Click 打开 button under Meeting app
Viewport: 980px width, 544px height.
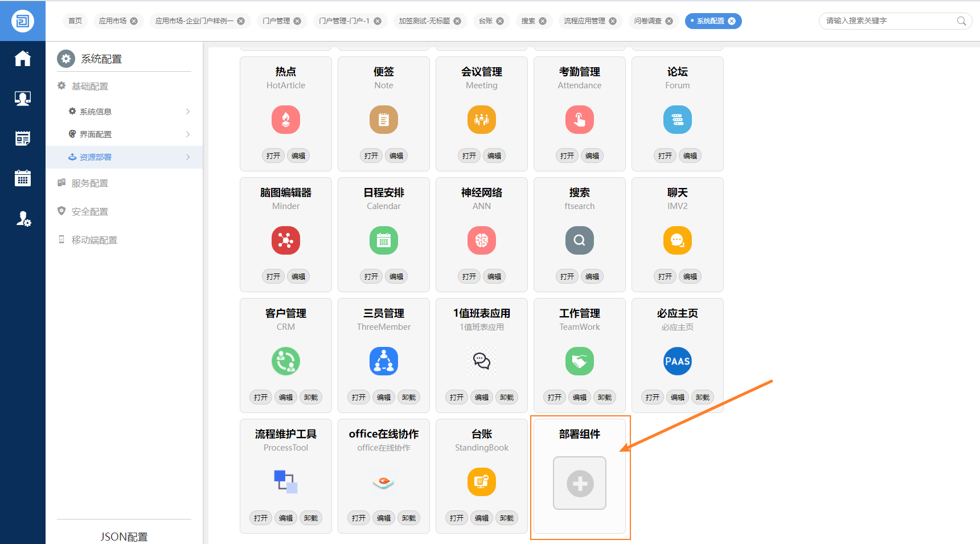click(469, 156)
